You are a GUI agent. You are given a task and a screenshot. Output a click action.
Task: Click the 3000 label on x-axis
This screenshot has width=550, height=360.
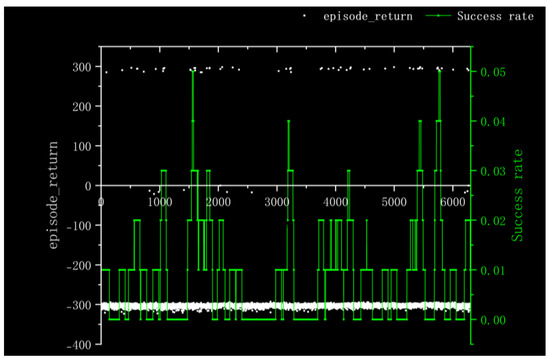277,202
